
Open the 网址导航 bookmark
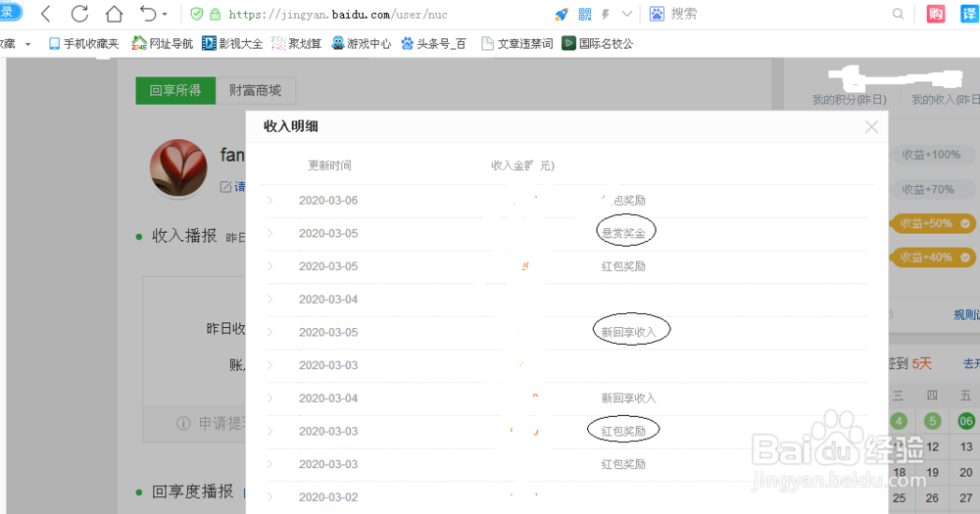click(x=163, y=44)
